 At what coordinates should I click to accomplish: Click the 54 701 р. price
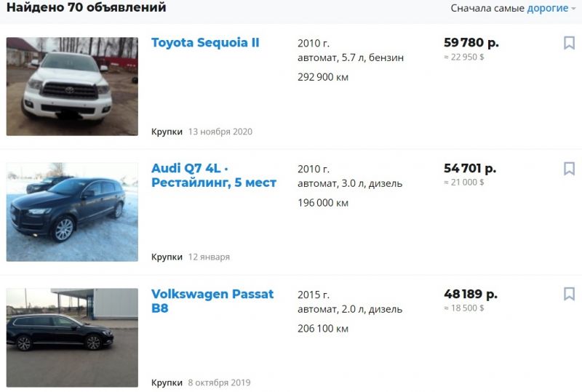pyautogui.click(x=470, y=168)
